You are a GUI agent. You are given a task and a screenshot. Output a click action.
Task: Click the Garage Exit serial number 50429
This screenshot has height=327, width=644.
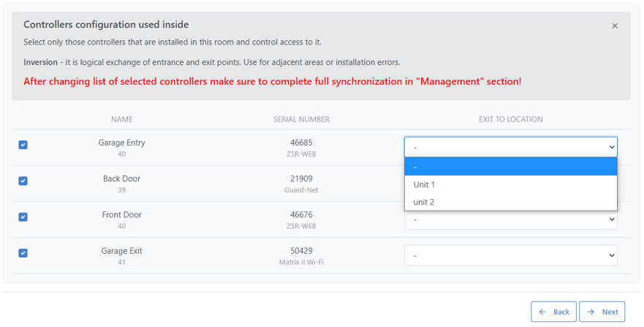pyautogui.click(x=301, y=251)
